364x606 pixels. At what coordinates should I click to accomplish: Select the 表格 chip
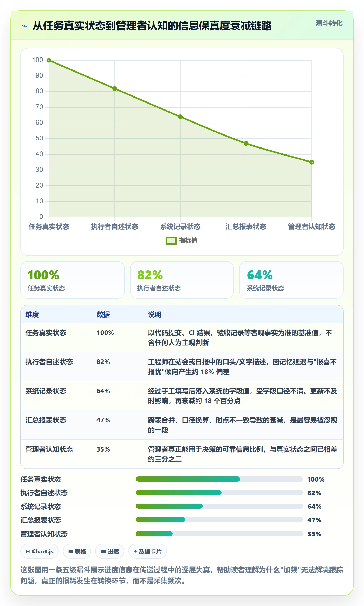[77, 551]
